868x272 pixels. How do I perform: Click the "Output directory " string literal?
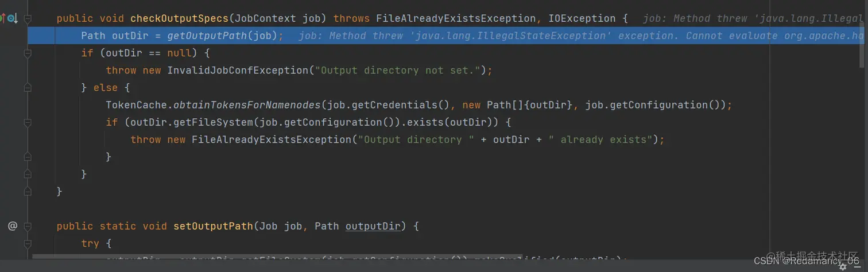(416, 139)
